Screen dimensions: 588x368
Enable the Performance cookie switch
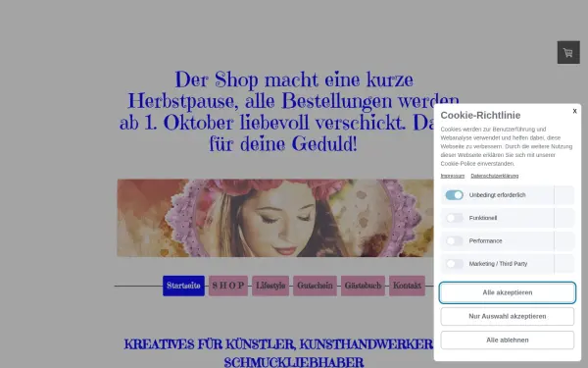pos(454,240)
